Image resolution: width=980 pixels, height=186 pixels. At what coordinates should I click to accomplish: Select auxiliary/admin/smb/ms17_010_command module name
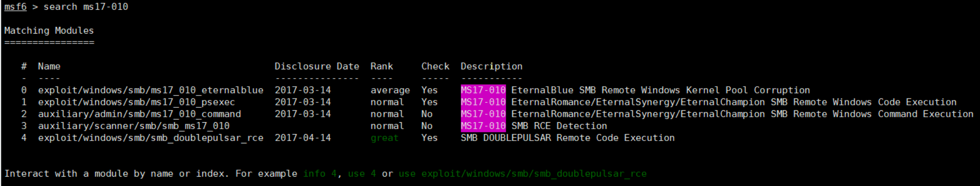(x=139, y=114)
